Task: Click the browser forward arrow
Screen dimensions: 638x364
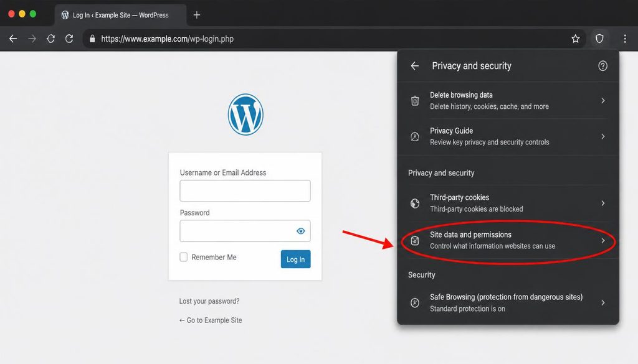Action: coord(32,39)
